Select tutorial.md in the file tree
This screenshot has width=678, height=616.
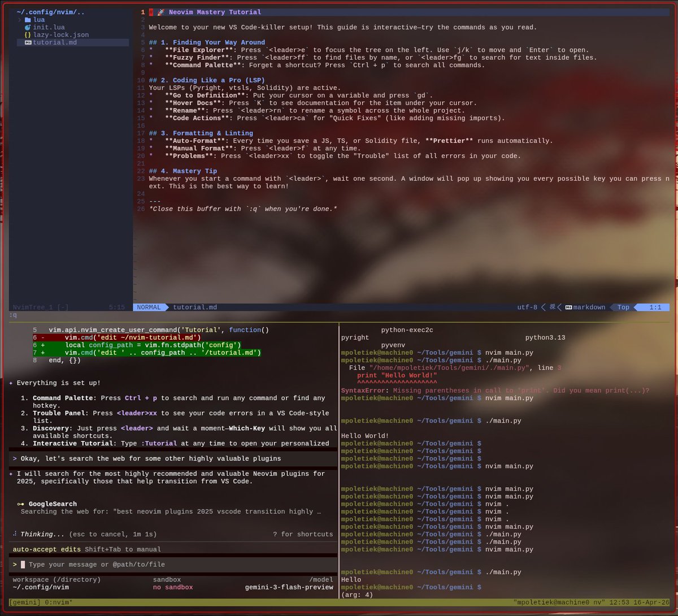(x=55, y=42)
